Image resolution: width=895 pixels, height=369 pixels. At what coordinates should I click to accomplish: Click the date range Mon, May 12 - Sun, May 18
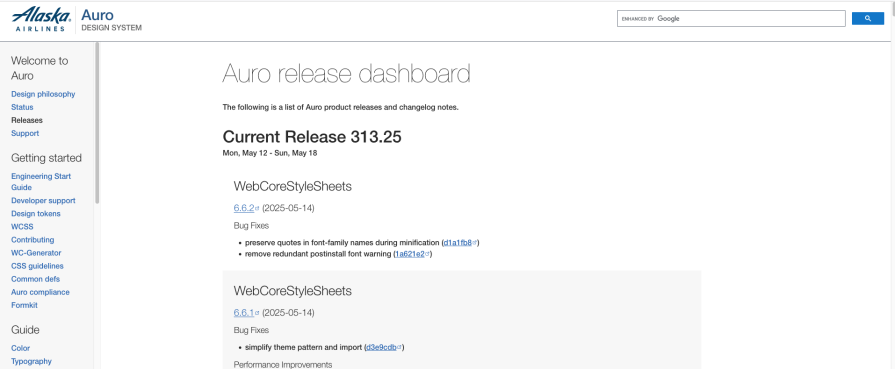coord(270,153)
